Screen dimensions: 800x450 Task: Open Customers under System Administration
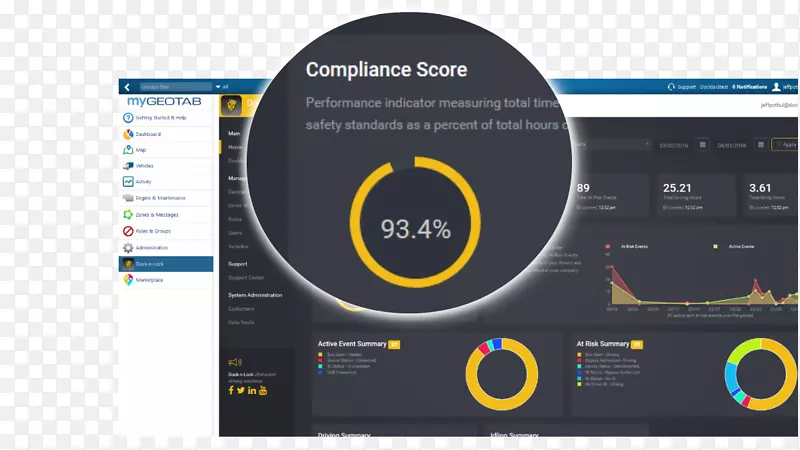[x=241, y=309]
